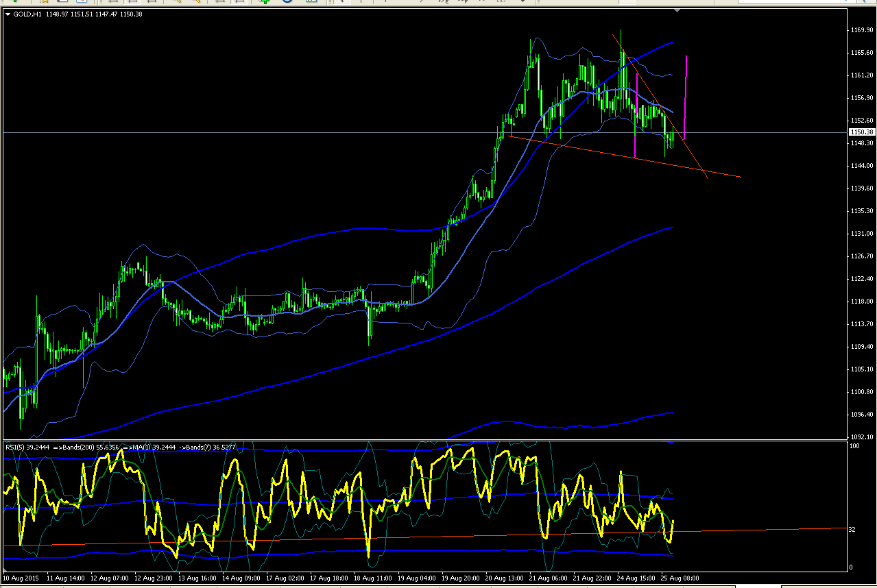Screen dimensions: 877x588
Task: Open the menu arrow beside GOLD,H1
Action: [8, 14]
